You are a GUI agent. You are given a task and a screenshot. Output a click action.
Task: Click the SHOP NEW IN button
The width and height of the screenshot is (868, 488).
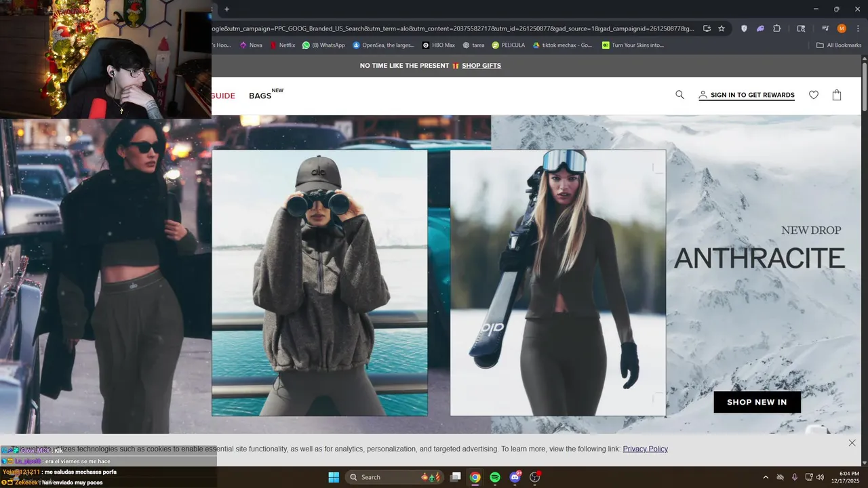pos(757,402)
